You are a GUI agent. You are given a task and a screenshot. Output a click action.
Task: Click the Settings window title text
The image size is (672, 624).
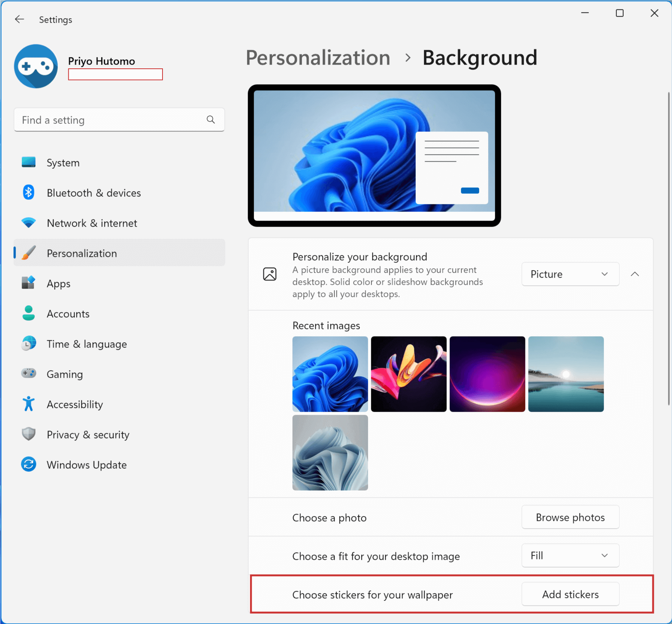click(x=56, y=20)
